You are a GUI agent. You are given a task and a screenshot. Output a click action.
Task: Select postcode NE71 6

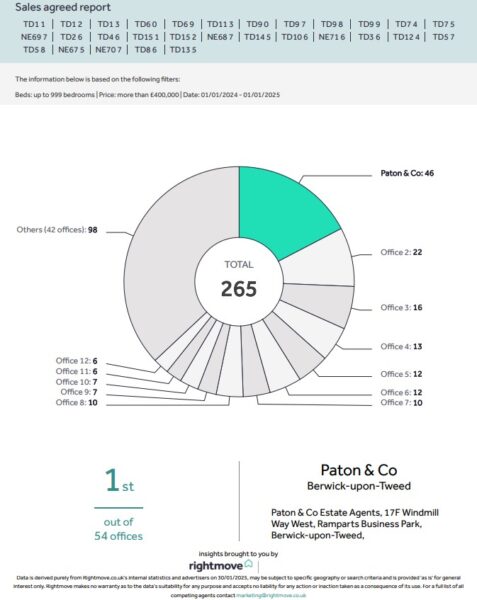[x=332, y=37]
